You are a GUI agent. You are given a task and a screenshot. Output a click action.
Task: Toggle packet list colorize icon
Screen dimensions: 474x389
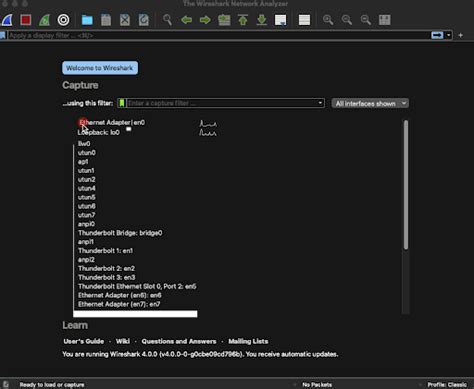[304, 20]
